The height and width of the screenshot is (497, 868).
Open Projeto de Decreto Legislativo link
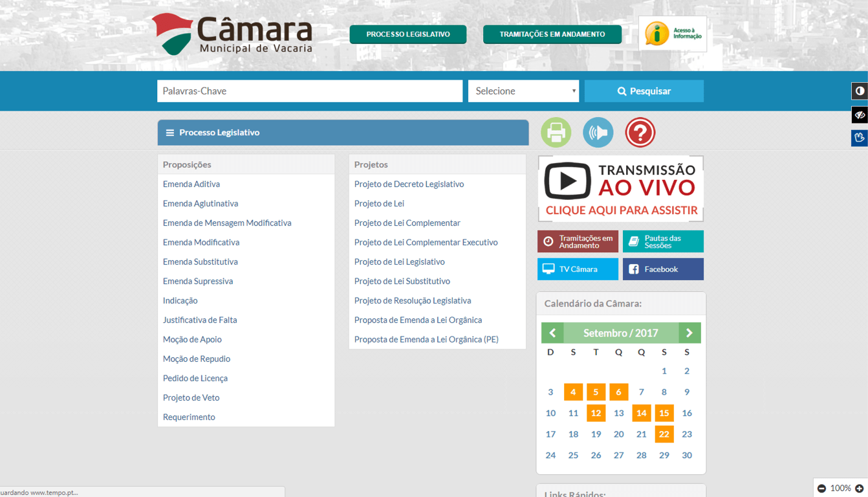click(x=409, y=184)
